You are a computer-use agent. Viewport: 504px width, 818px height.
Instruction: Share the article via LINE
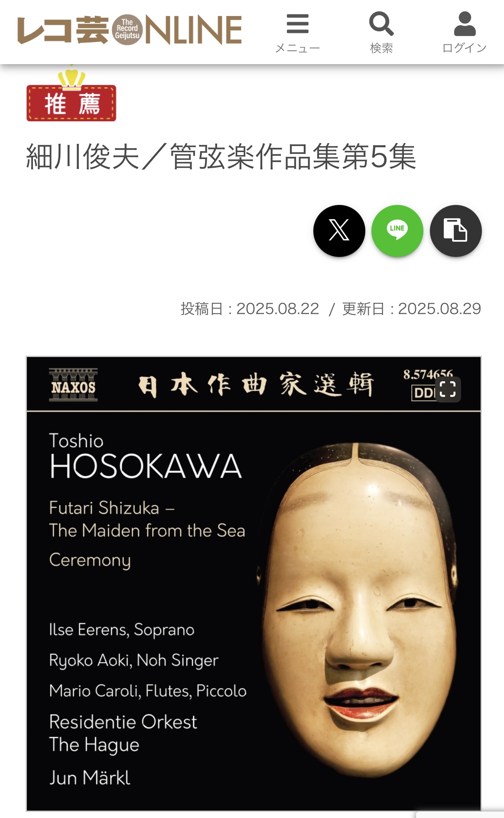tap(397, 230)
